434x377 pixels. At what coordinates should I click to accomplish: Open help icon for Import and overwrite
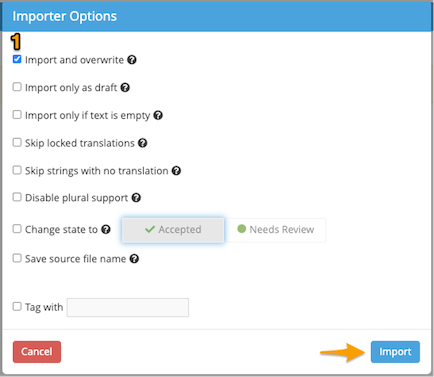(132, 60)
